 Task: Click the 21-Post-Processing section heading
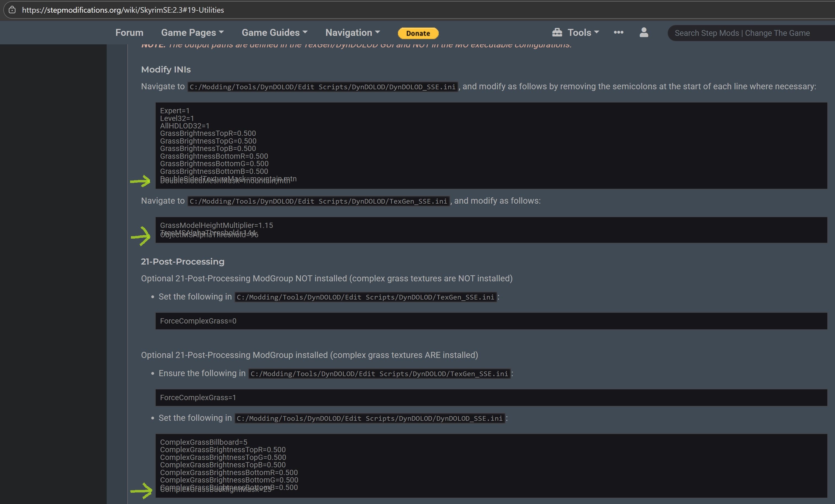pos(182,262)
